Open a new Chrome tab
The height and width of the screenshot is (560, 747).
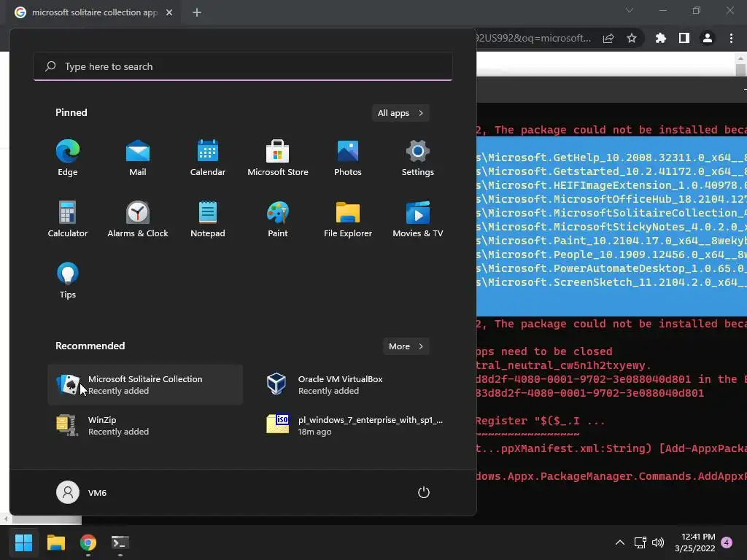tap(197, 12)
